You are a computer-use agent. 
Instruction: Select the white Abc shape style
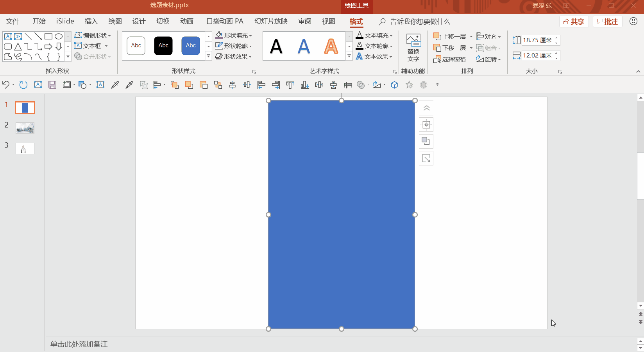pos(136,46)
